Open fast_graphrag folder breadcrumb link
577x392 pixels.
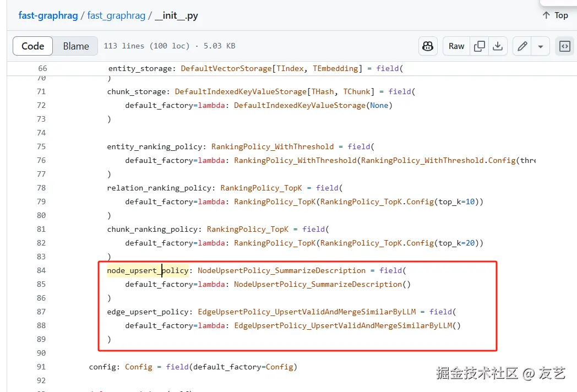[116, 15]
